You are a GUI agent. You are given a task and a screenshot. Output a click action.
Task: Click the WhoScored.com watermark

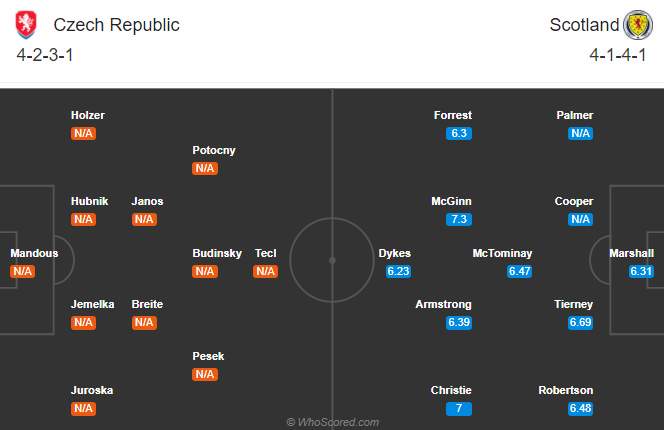pos(332,422)
